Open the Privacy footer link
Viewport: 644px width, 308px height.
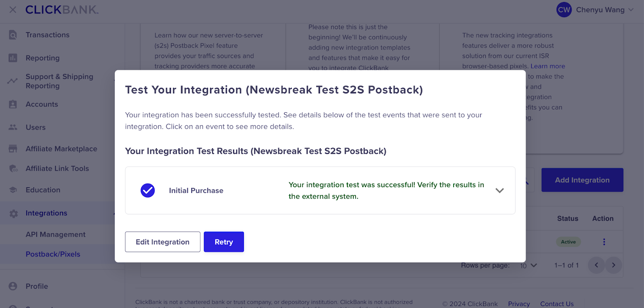tap(519, 304)
